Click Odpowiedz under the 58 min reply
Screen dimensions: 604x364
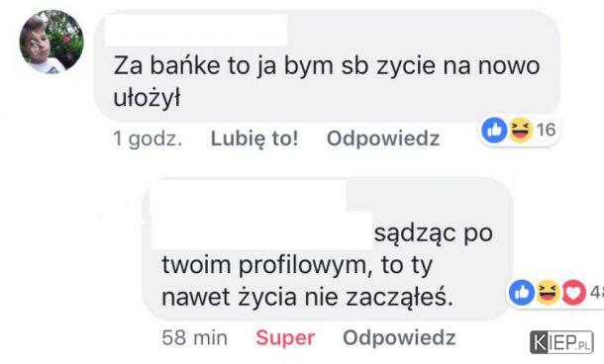(399, 338)
